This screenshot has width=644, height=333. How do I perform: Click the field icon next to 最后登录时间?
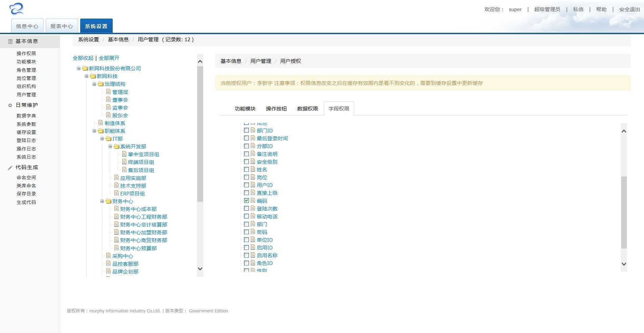point(253,138)
